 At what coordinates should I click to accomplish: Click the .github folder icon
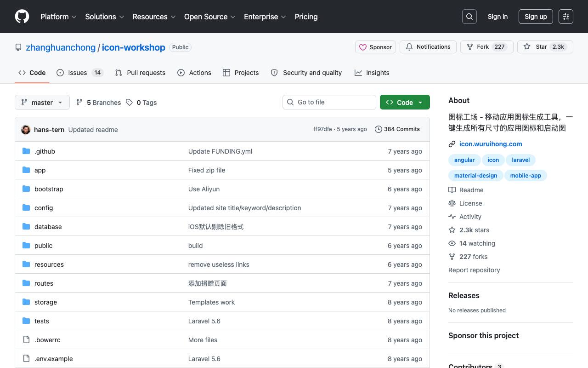(x=26, y=151)
